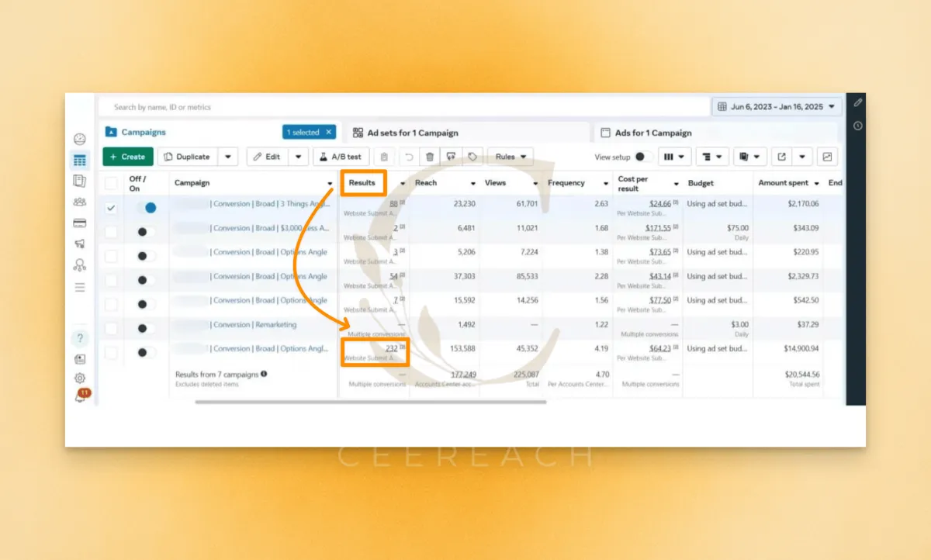Image resolution: width=931 pixels, height=560 pixels.
Task: Click the move/export icon beside trash
Action: tap(451, 157)
